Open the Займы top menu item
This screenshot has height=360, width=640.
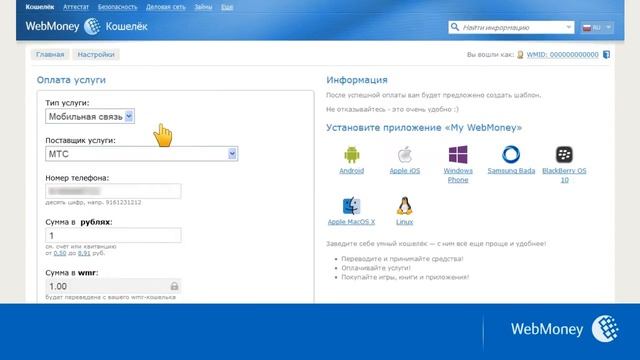[203, 7]
